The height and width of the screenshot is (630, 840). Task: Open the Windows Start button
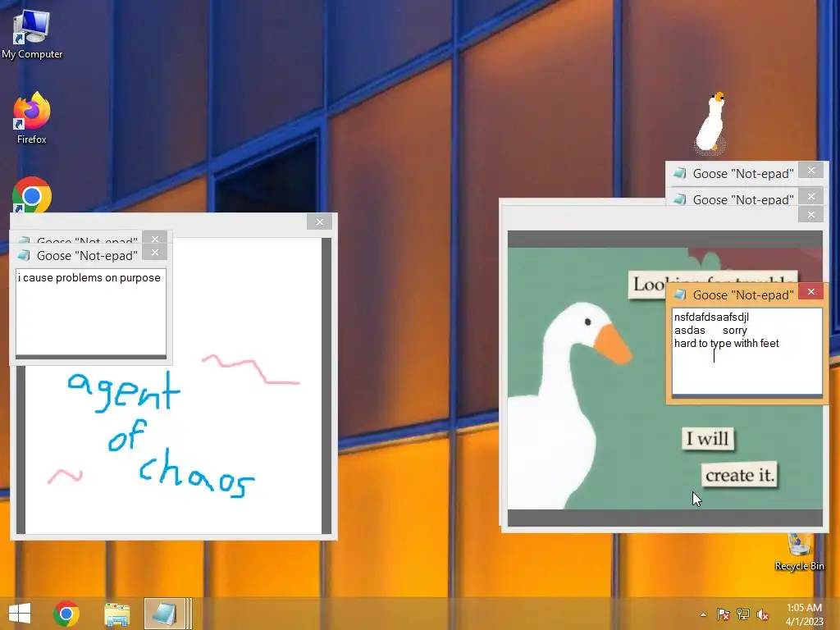point(20,614)
